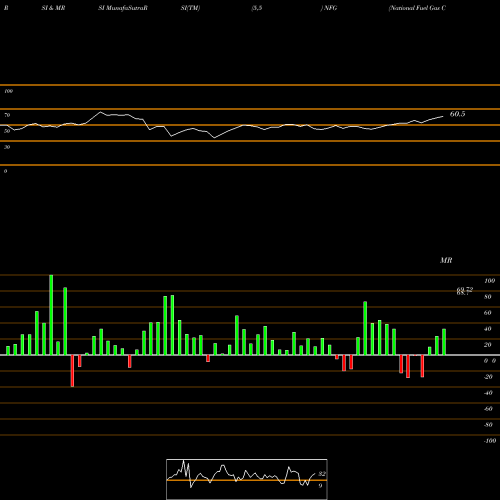Click the overlapping 69.72 value label
Viewport: 500px width, 500px height.
pos(465,290)
